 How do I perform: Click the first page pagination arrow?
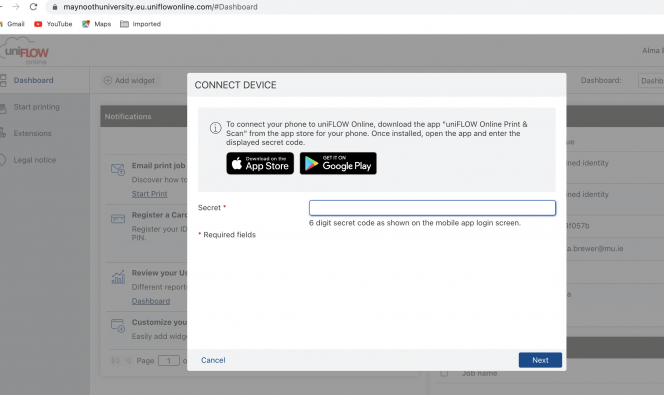(115, 361)
